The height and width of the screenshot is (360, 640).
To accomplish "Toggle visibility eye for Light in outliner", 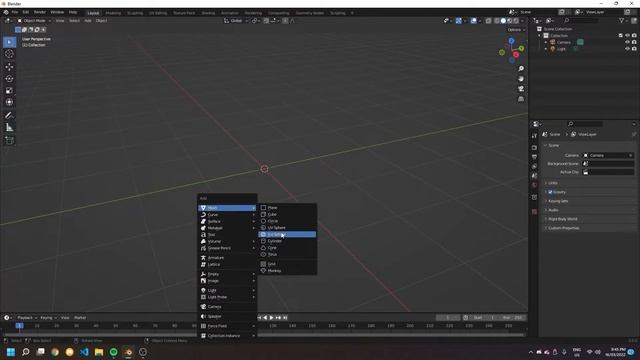I will point(627,49).
